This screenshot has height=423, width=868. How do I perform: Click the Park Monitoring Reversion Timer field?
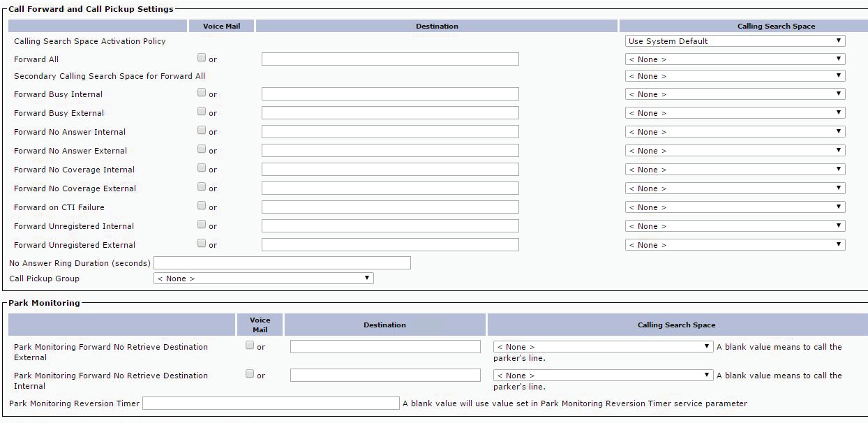tap(271, 403)
